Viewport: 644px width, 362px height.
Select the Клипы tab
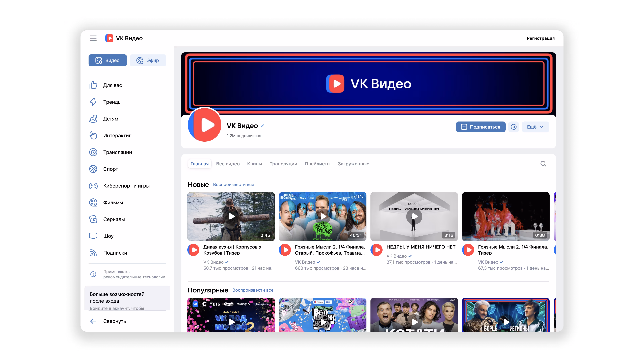pos(255,164)
